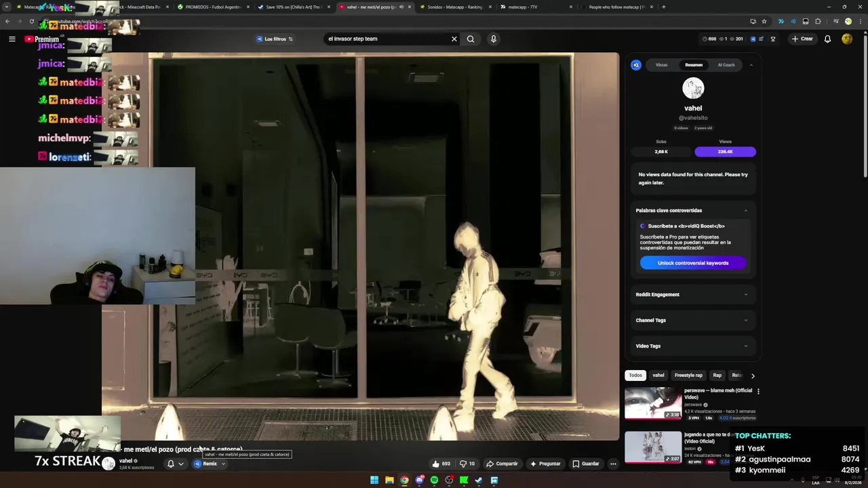Open vidIQ list icon in header
Image resolution: width=868 pixels, height=488 pixels.
pos(761,39)
